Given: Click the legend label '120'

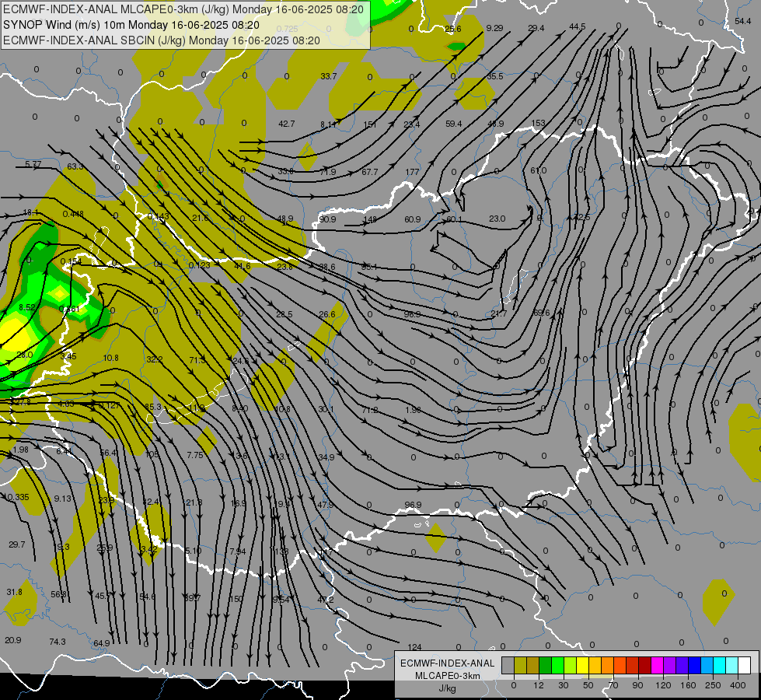Looking at the screenshot, I should (663, 685).
